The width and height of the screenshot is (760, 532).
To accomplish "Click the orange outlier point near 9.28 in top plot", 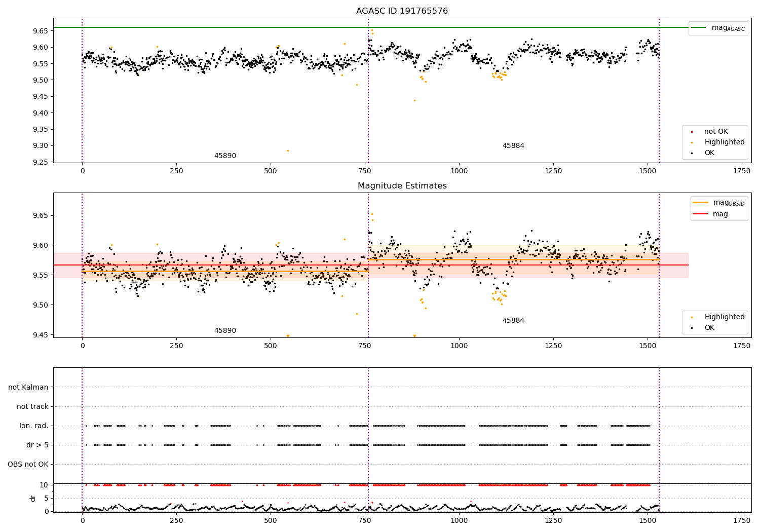I will point(288,150).
